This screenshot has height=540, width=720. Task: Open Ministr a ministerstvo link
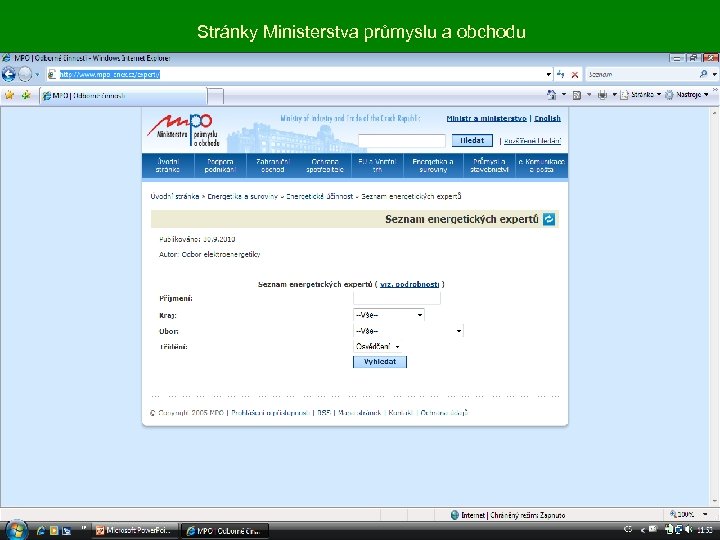(x=486, y=118)
